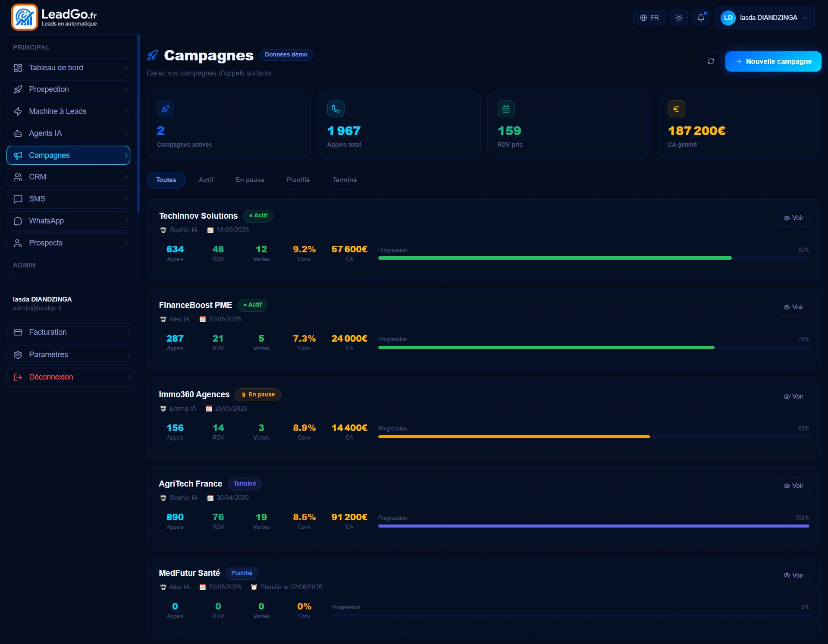The height and width of the screenshot is (644, 828).
Task: Click the admin@leadgo.fr email text
Action: (38, 308)
